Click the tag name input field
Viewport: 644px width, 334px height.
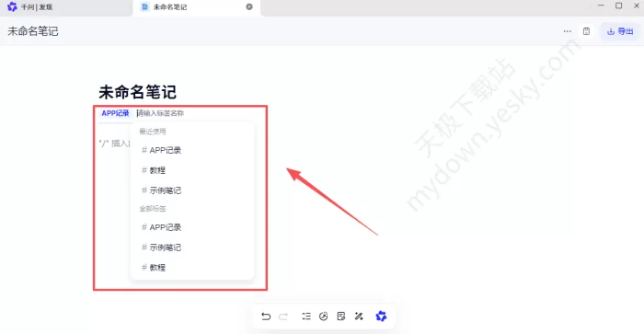pyautogui.click(x=161, y=113)
